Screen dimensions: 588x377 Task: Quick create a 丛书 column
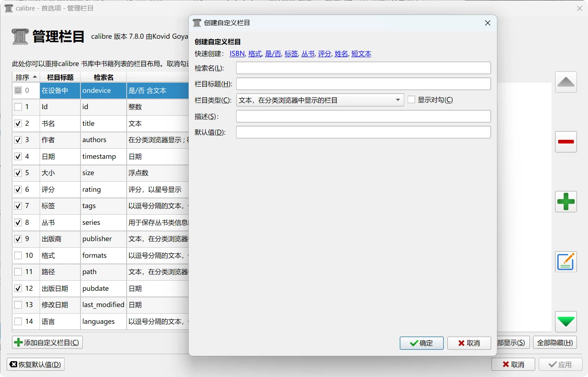coord(308,54)
